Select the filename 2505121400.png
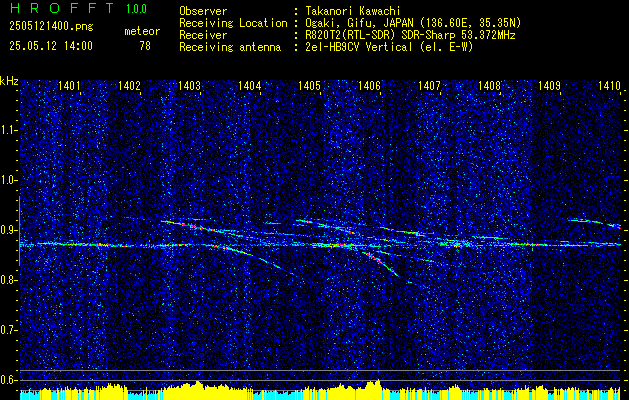This screenshot has height=400, width=629. pyautogui.click(x=51, y=27)
